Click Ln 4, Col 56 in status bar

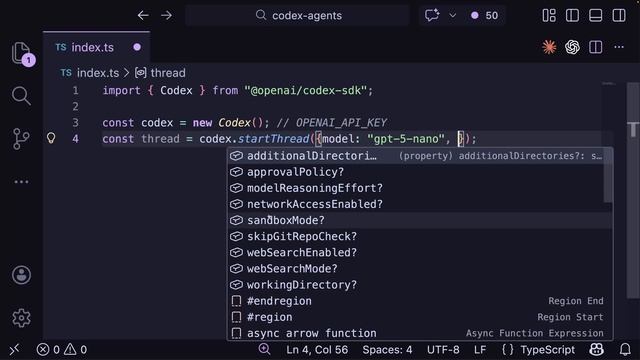pos(317,350)
